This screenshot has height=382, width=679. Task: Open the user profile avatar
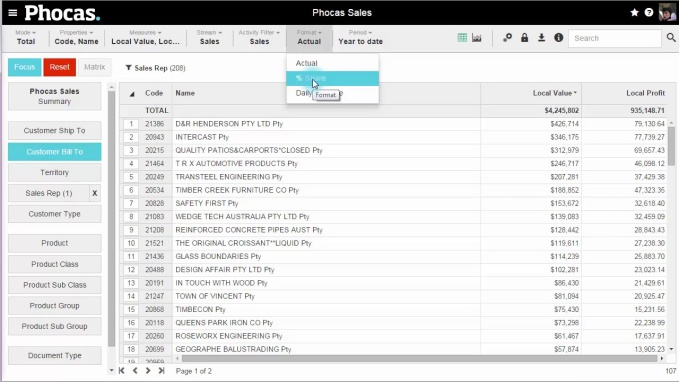[667, 13]
